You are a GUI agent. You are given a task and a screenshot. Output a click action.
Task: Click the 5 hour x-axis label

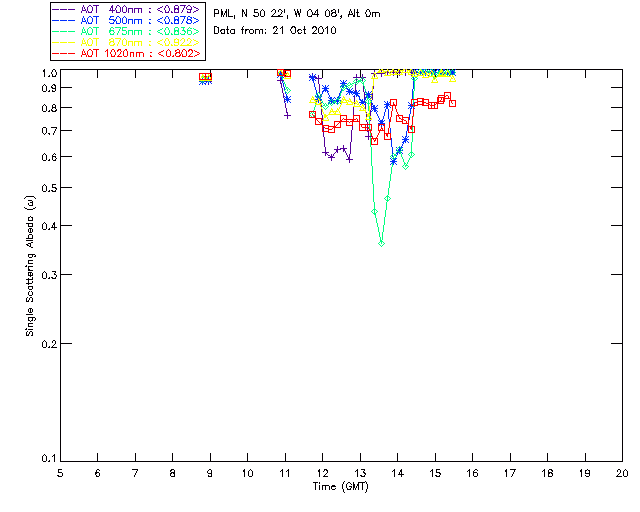click(60, 473)
